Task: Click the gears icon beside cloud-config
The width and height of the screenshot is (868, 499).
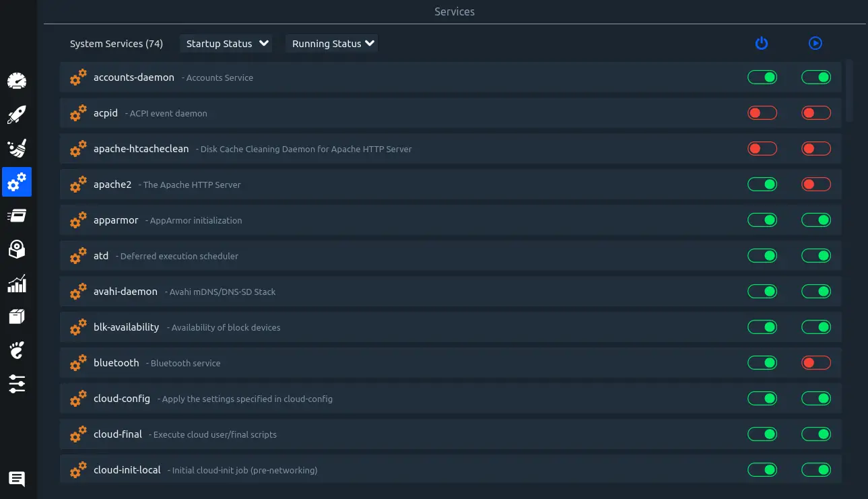Action: [x=78, y=399]
